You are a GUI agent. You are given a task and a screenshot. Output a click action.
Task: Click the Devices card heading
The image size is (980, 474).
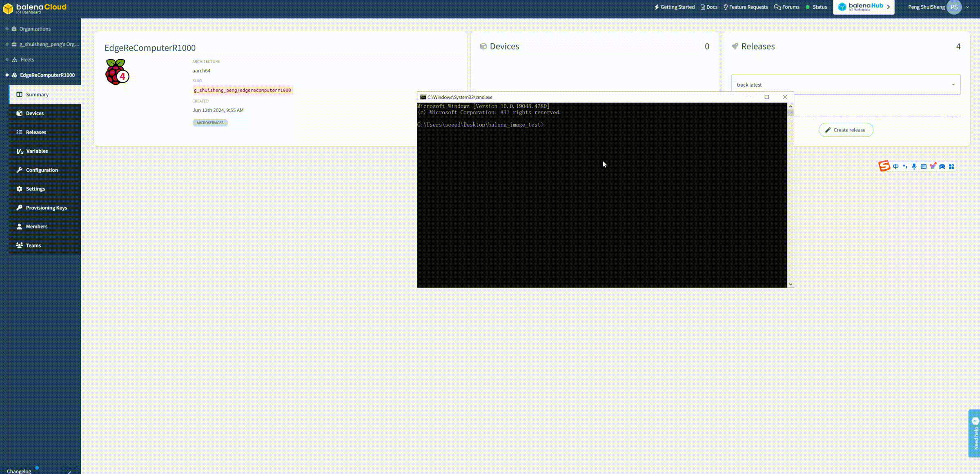[x=504, y=46]
